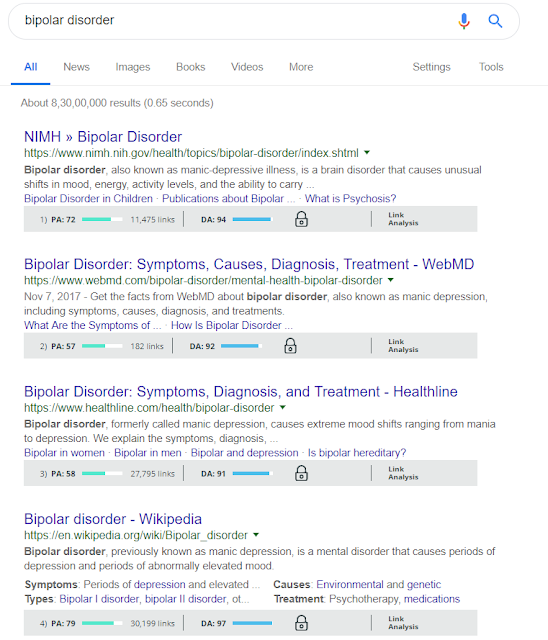Click the PA: 57 label
This screenshot has width=548, height=640.
click(x=63, y=346)
